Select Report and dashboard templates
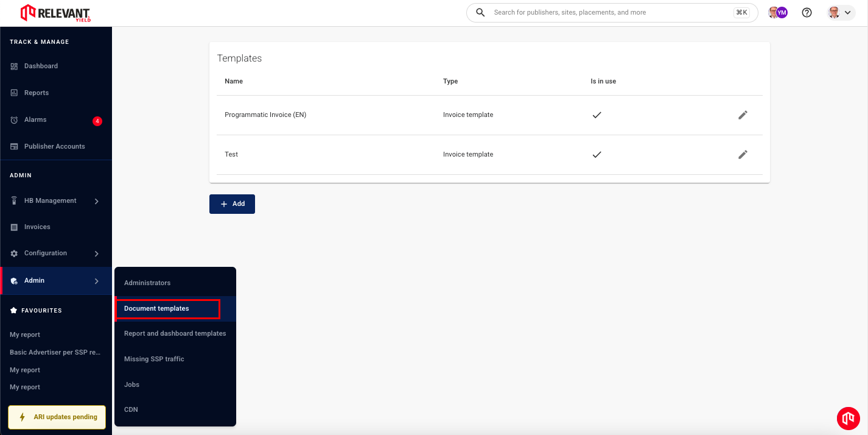Viewport: 868px width, 435px height. (x=175, y=334)
